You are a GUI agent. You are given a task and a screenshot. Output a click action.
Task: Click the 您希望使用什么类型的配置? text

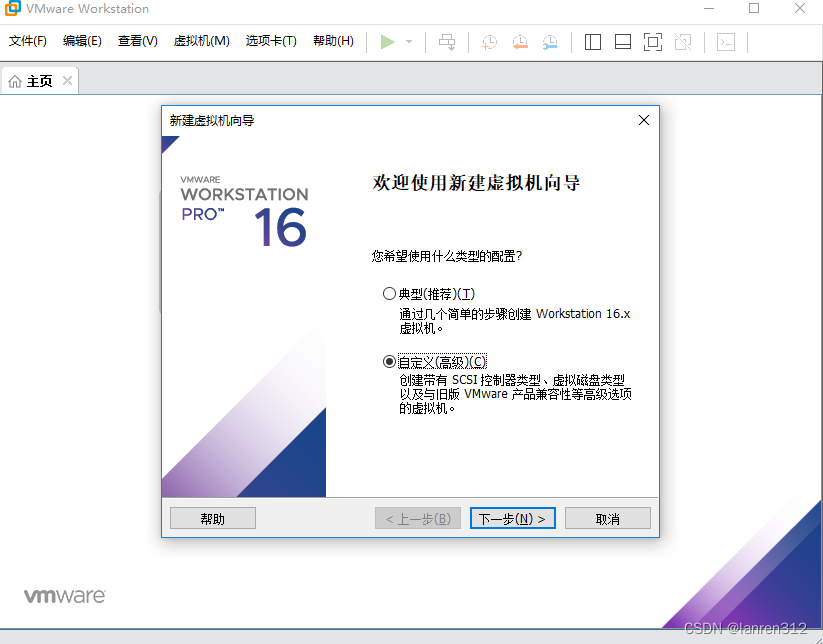(x=447, y=256)
